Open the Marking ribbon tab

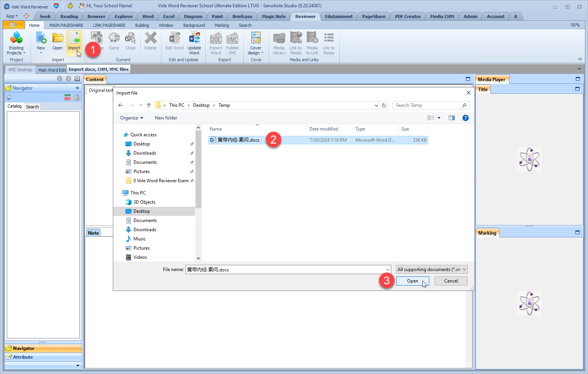click(x=222, y=25)
